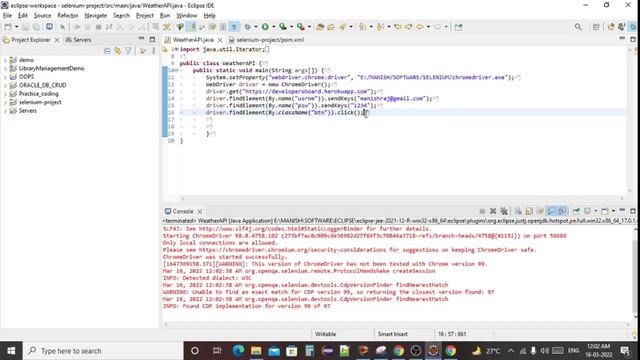Click Remove All Terminated Launches icon
The image size is (640, 360).
(x=504, y=211)
